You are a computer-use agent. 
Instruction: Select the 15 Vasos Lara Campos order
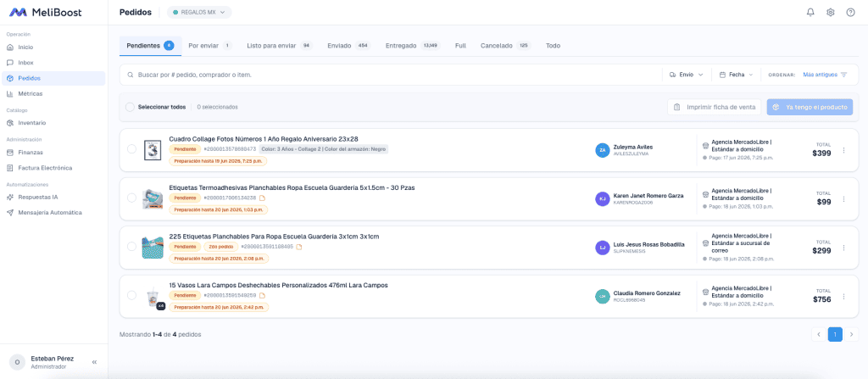tap(131, 295)
